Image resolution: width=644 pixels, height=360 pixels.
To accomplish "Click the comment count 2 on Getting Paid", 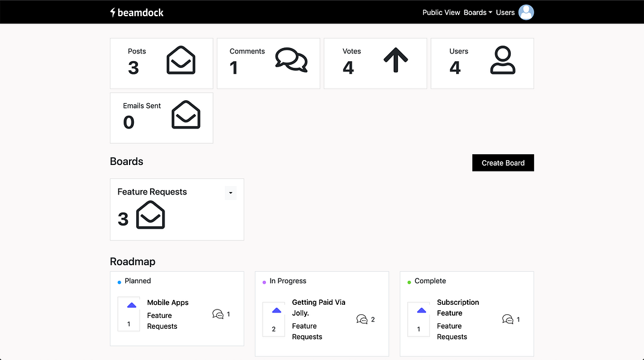I will [373, 319].
